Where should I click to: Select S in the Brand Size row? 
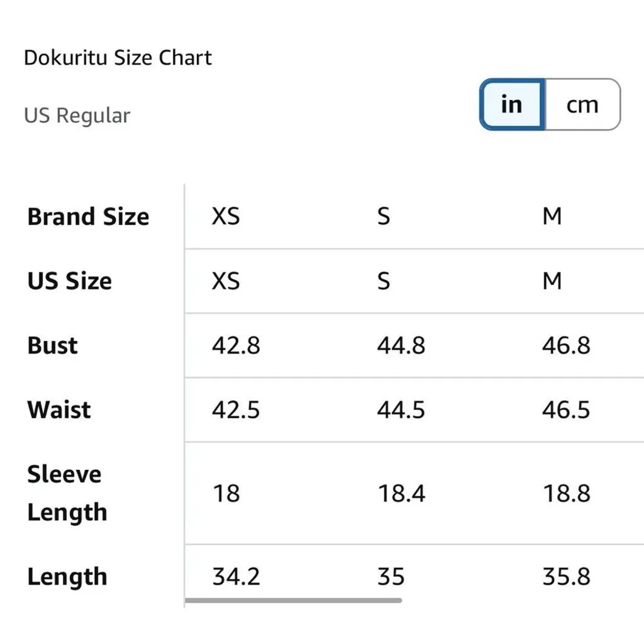384,217
